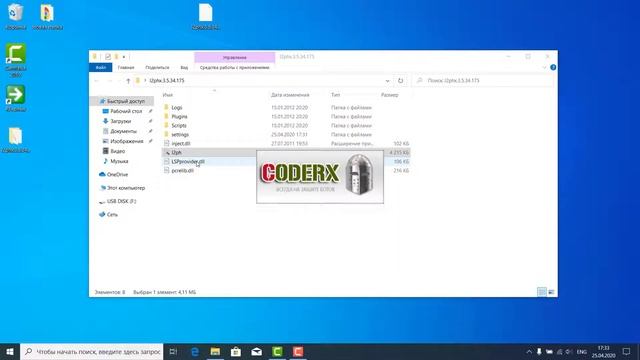The image size is (640, 360).
Task: Open red Camtasia recorder taskbar icon
Action: [298, 351]
